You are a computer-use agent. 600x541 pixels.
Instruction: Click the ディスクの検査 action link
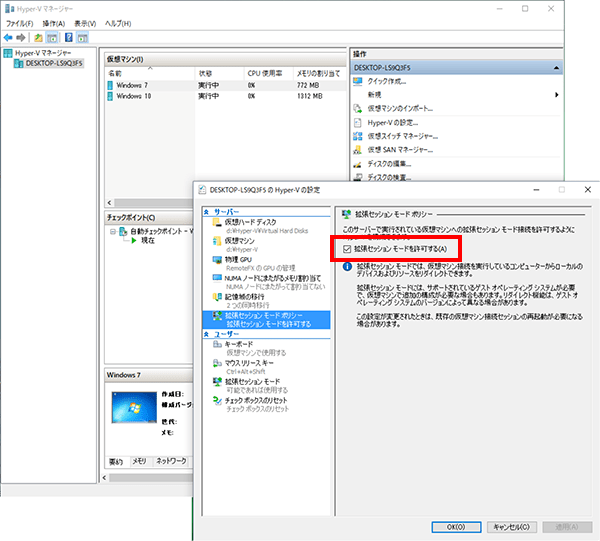click(x=389, y=177)
